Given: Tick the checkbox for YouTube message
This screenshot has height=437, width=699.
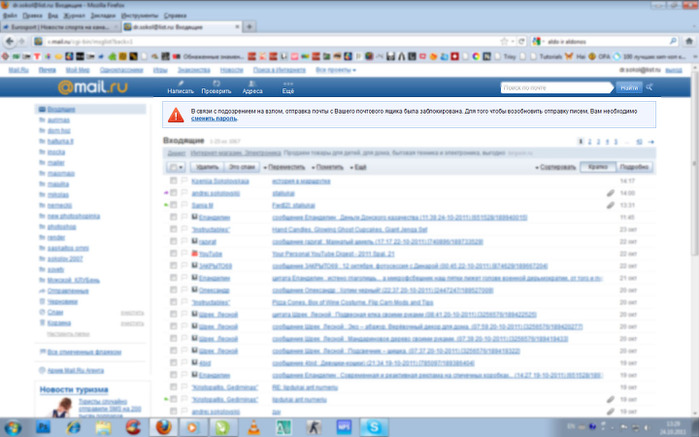Looking at the screenshot, I should (173, 254).
